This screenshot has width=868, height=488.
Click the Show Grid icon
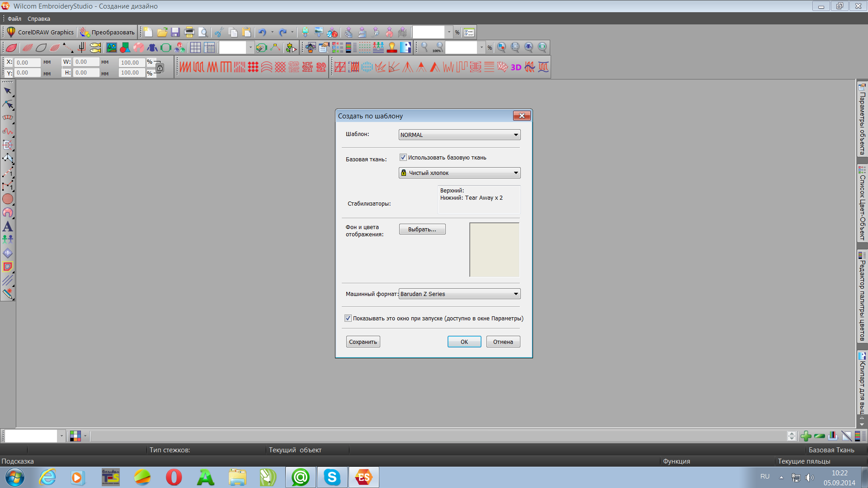(x=195, y=47)
